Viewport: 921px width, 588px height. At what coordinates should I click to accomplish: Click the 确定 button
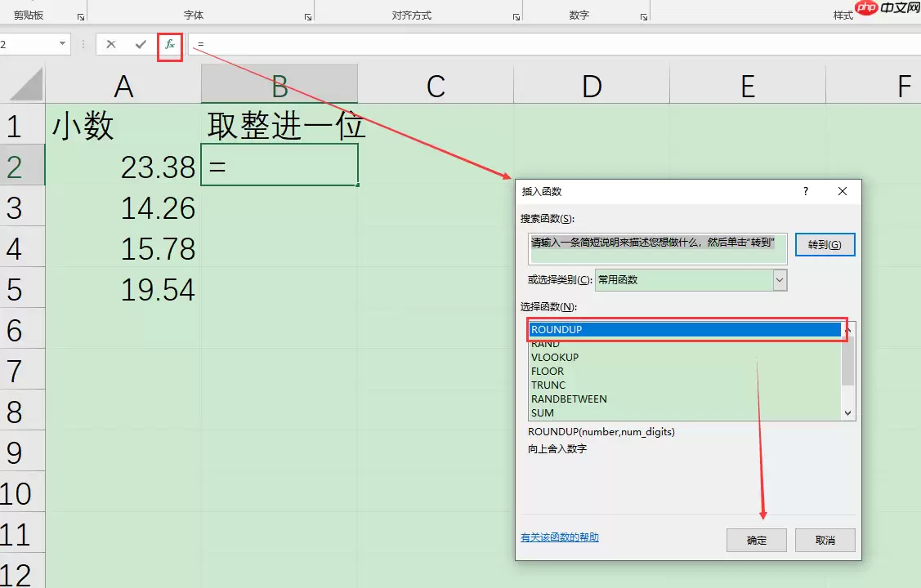point(757,540)
